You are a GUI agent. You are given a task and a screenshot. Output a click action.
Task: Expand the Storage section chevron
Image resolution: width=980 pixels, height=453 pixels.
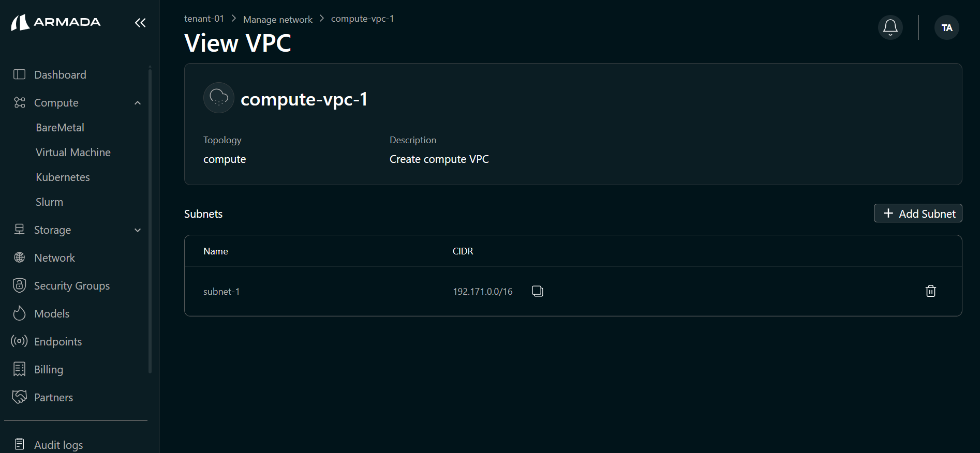click(138, 230)
